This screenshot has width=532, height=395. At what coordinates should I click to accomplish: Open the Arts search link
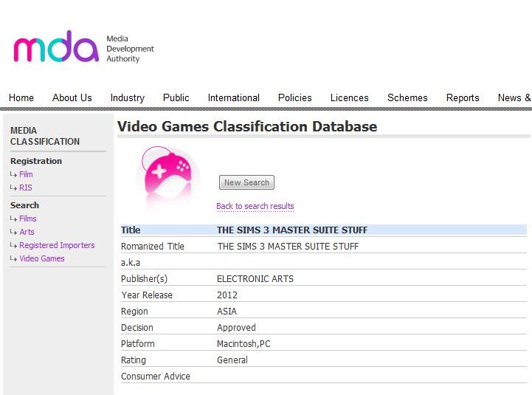point(27,232)
